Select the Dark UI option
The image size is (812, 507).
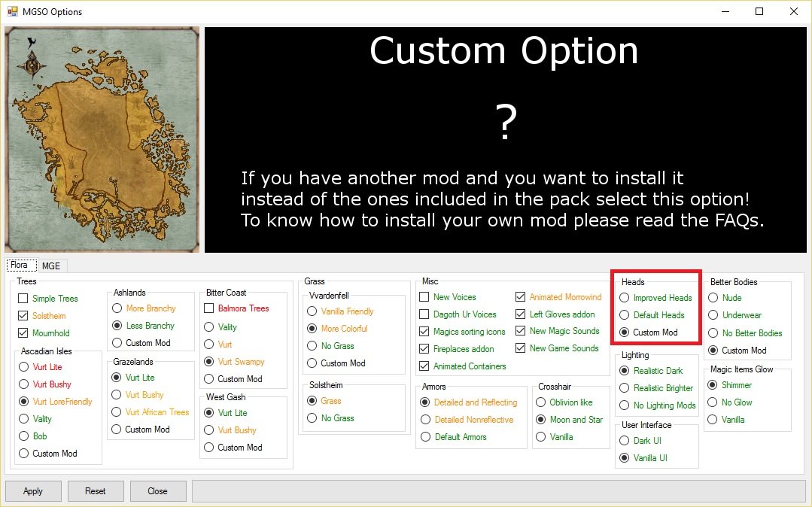(x=624, y=441)
